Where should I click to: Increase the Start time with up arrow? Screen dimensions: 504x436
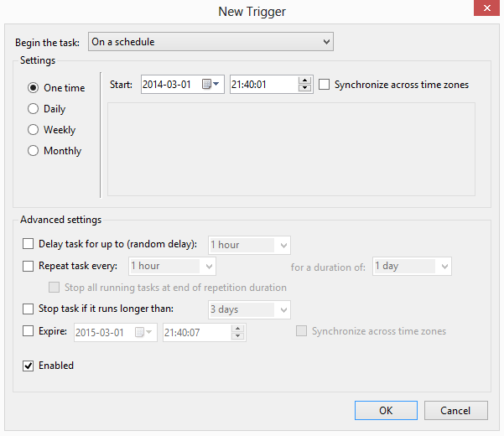(305, 80)
